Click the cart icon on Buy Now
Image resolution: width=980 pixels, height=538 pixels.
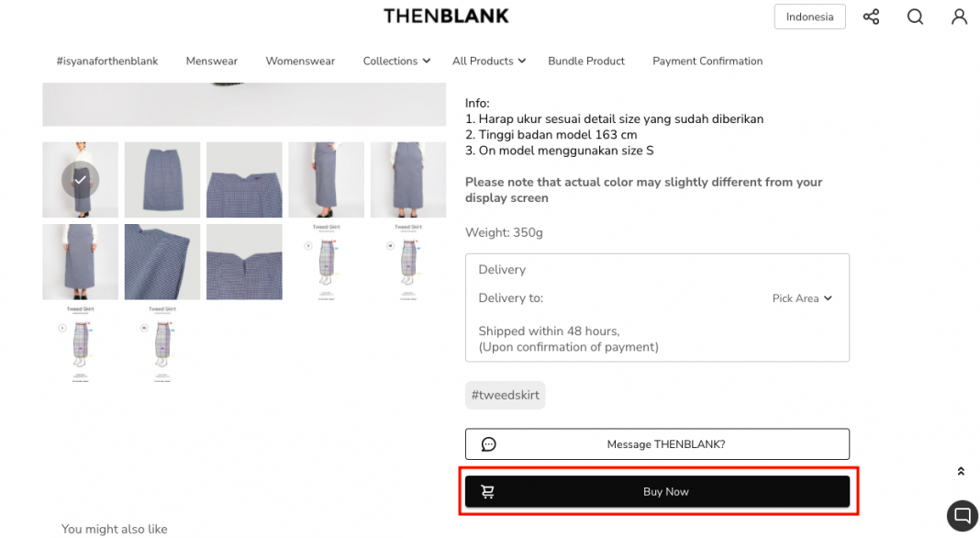click(x=487, y=492)
